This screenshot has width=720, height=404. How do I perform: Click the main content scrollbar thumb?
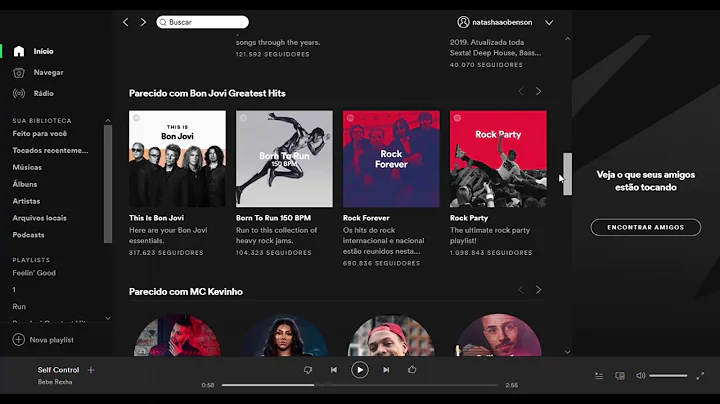(x=568, y=174)
